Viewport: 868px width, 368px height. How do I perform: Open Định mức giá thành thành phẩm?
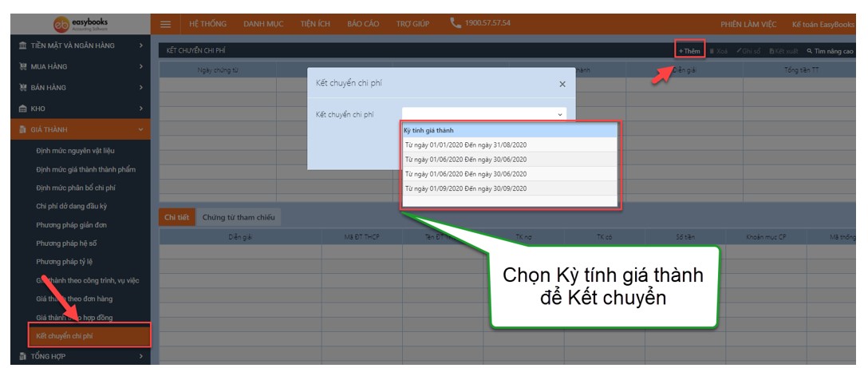point(86,169)
